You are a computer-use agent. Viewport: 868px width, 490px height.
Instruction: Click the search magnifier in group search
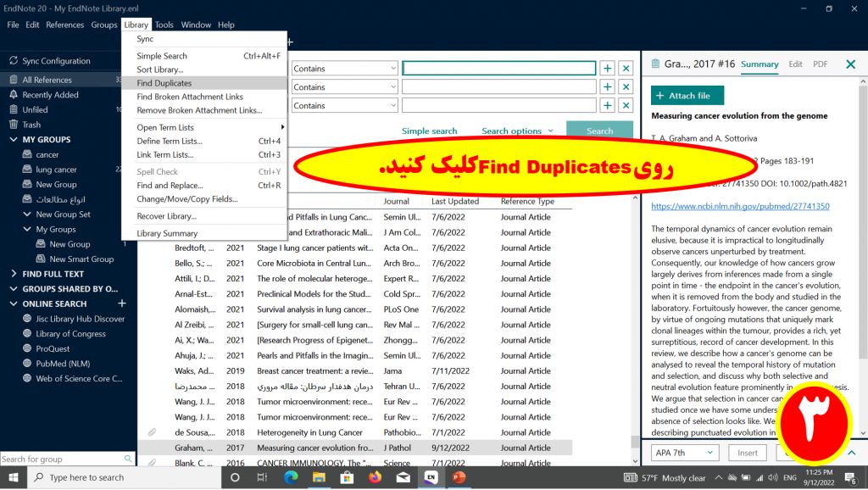click(x=129, y=459)
